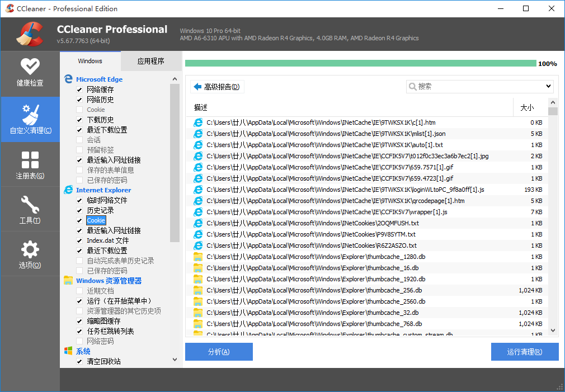Switch to the 应用程序 tab

pyautogui.click(x=151, y=61)
